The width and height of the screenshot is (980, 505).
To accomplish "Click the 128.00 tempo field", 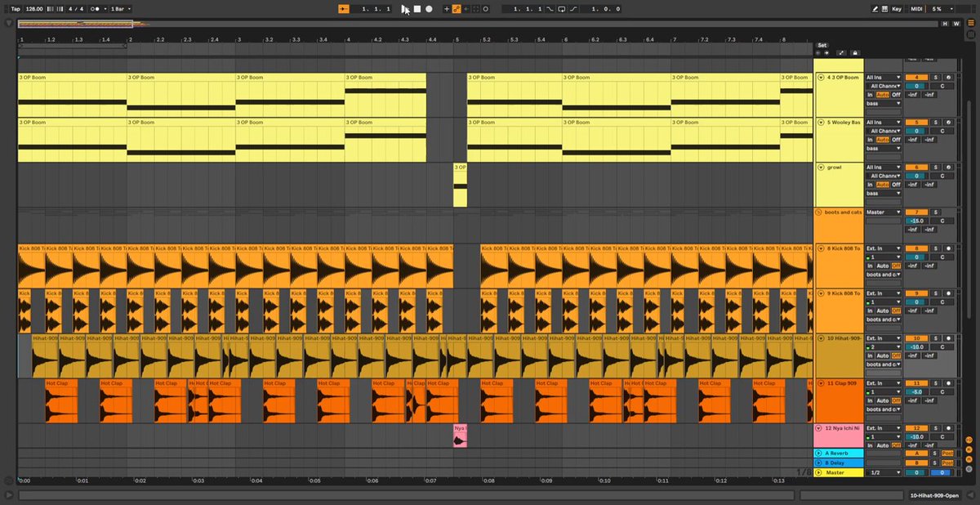I will [34, 8].
